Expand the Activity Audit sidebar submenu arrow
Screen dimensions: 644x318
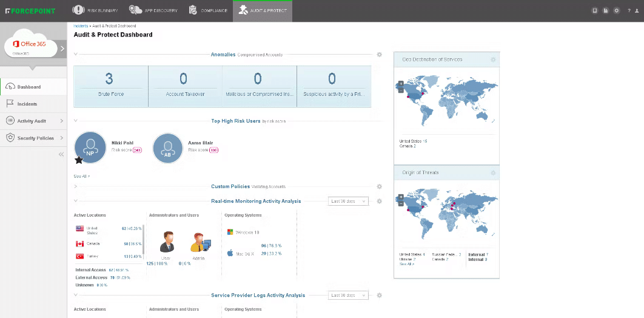pyautogui.click(x=62, y=121)
